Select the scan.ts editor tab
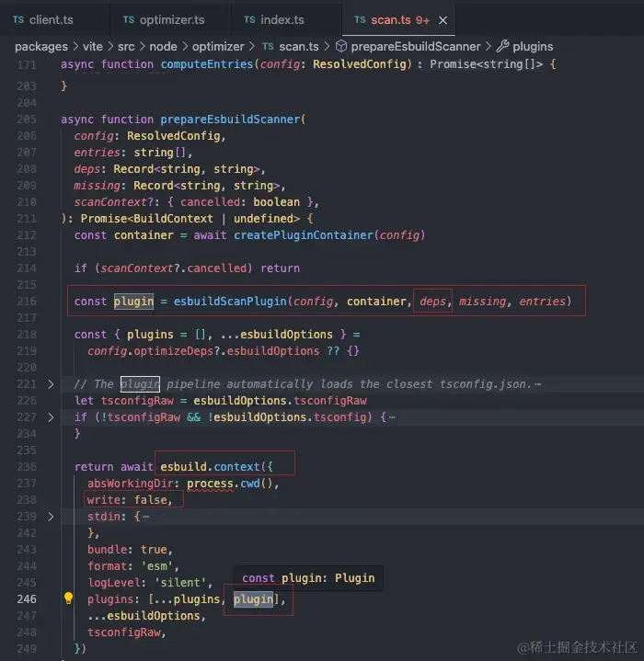Image resolution: width=644 pixels, height=661 pixels. tap(398, 20)
